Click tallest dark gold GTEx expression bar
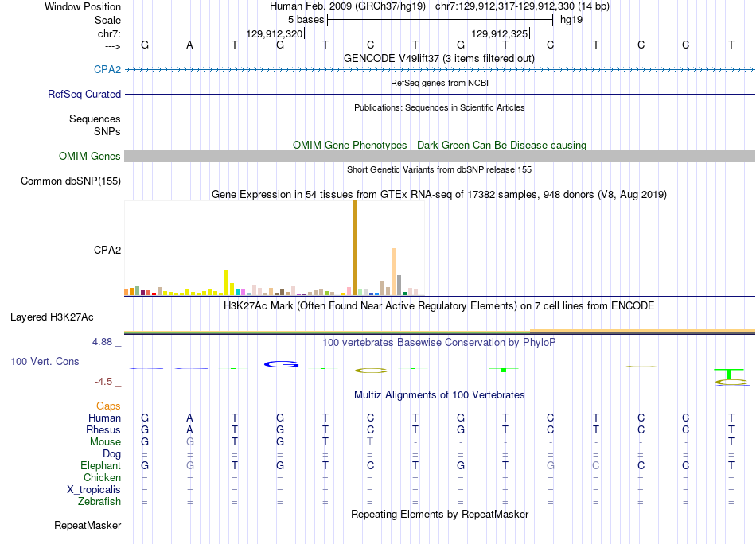Viewport: 756px width, 544px height. 354,247
